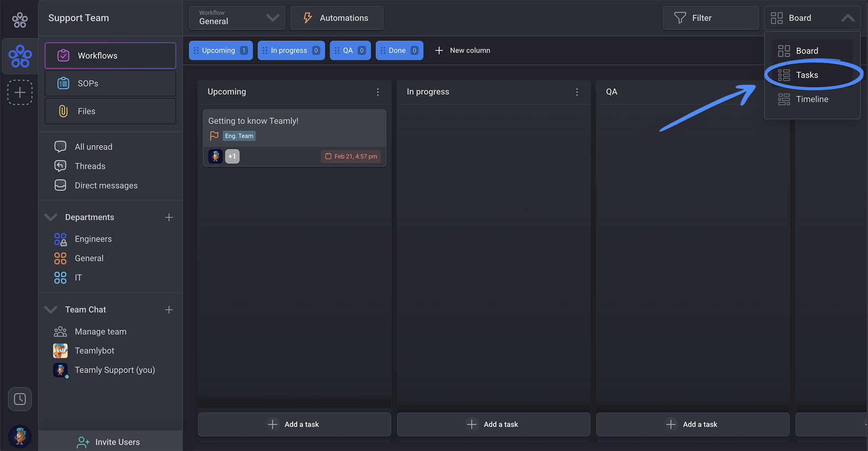Click the Threads icon

pos(60,166)
